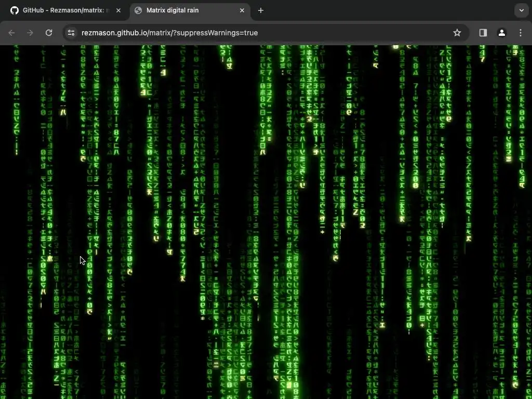
Task: Open the profile account menu
Action: [x=502, y=33]
